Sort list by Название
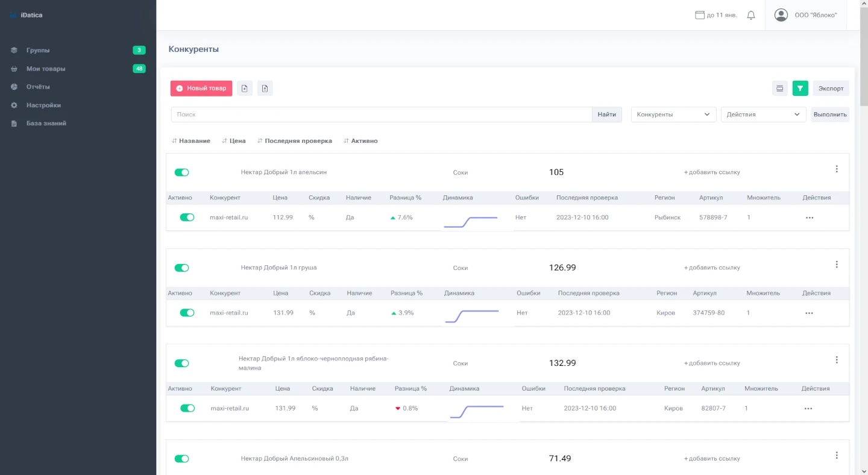This screenshot has width=868, height=475. [x=191, y=141]
